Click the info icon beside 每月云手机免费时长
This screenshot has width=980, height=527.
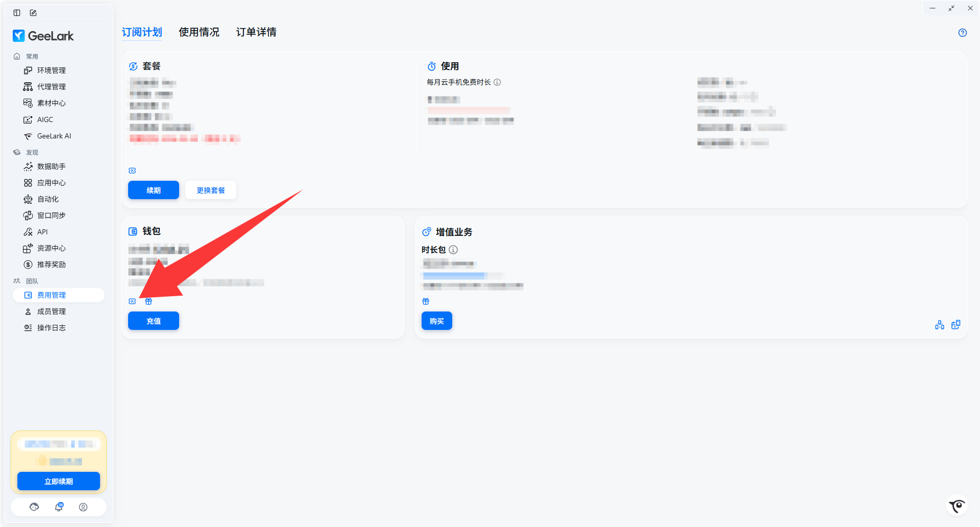pyautogui.click(x=497, y=82)
